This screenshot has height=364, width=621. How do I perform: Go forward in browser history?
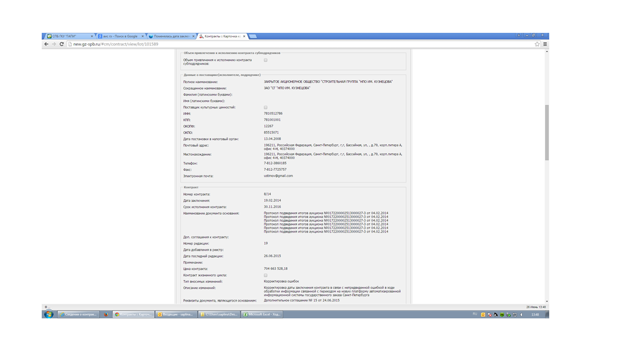pos(54,44)
